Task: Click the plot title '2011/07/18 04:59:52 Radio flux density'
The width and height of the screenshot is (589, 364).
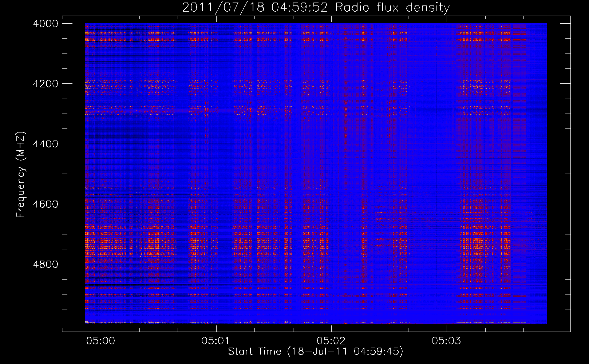Action: (x=316, y=8)
